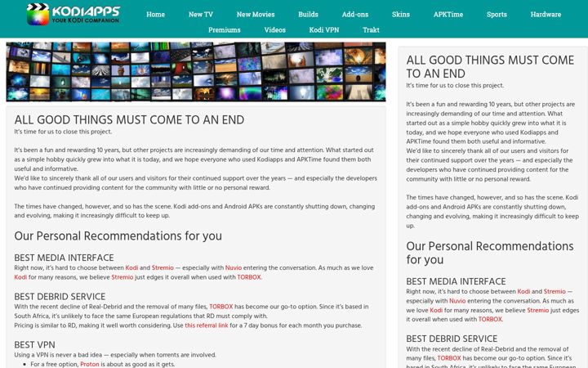Go to Premiums page
Image resolution: width=588 pixels, height=368 pixels.
point(225,30)
